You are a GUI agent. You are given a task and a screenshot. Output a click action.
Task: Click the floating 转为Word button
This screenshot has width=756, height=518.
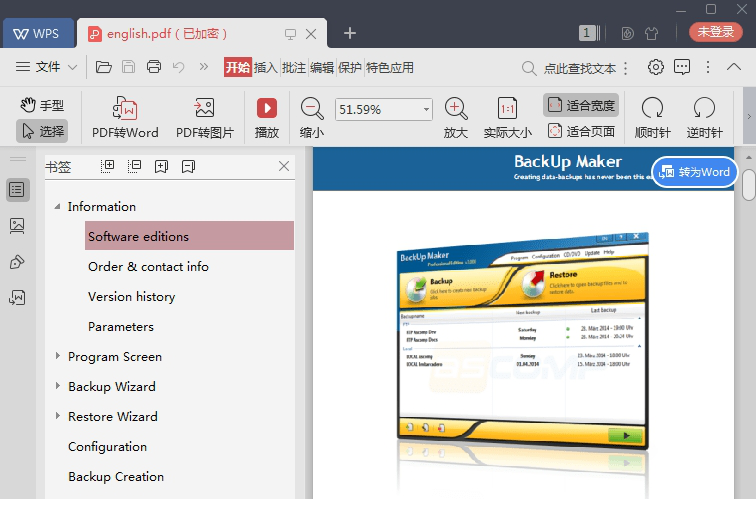click(694, 172)
